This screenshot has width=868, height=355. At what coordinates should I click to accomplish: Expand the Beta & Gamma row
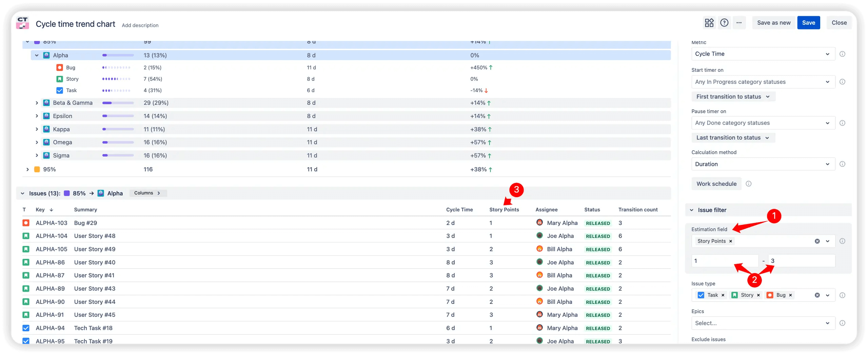37,103
